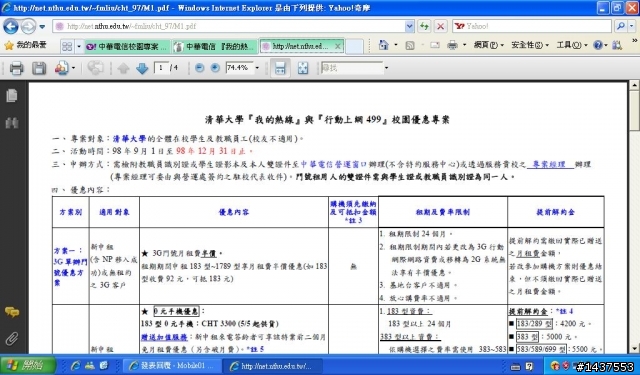640x375 pixels.
Task: Stop loading with the red X icon
Action: [x=440, y=27]
